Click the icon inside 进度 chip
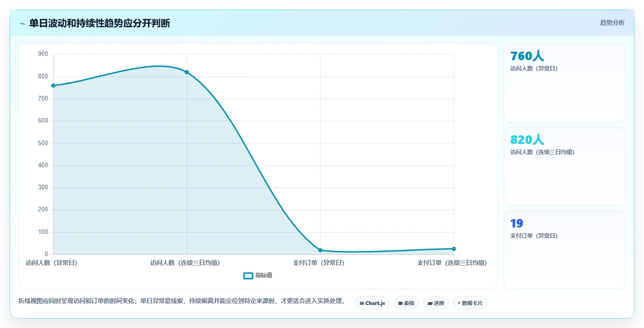 430,304
